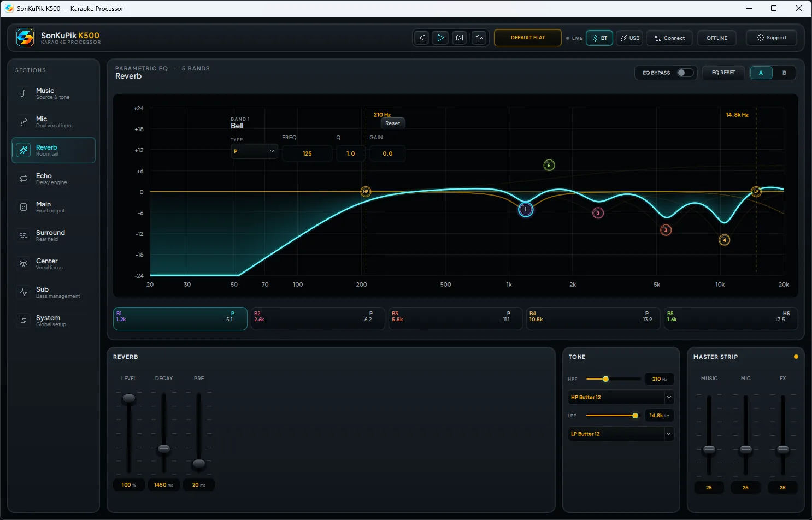
Task: Open the band TYPE dropdown showing P
Action: 254,151
